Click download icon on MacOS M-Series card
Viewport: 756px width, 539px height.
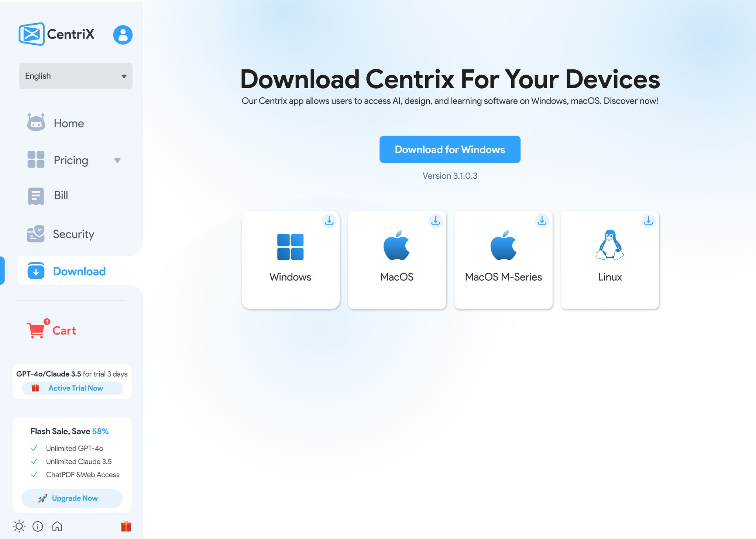(x=542, y=221)
